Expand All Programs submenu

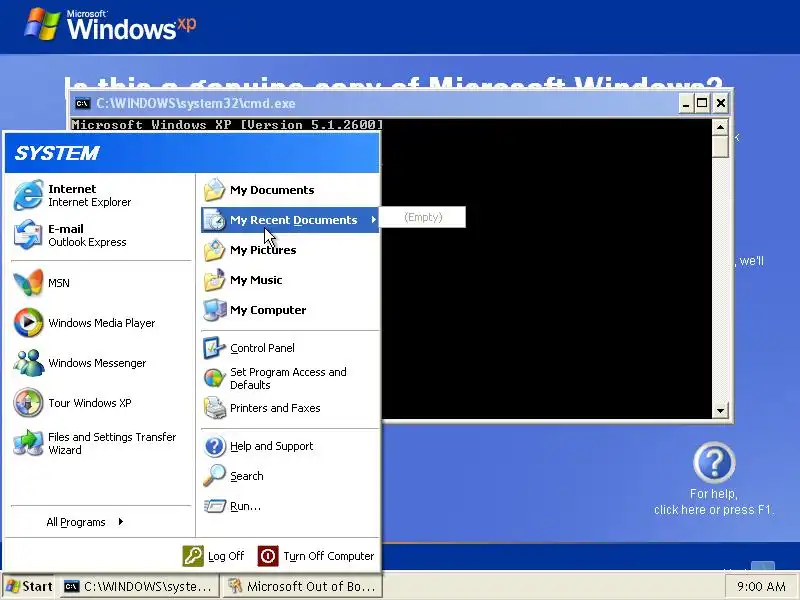click(85, 522)
